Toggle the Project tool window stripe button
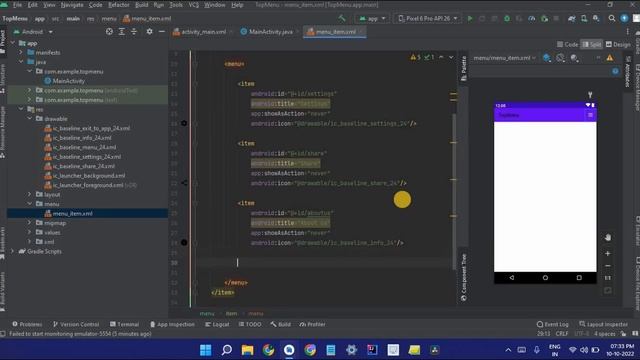Image resolution: width=640 pixels, height=360 pixels. pyautogui.click(x=2, y=41)
